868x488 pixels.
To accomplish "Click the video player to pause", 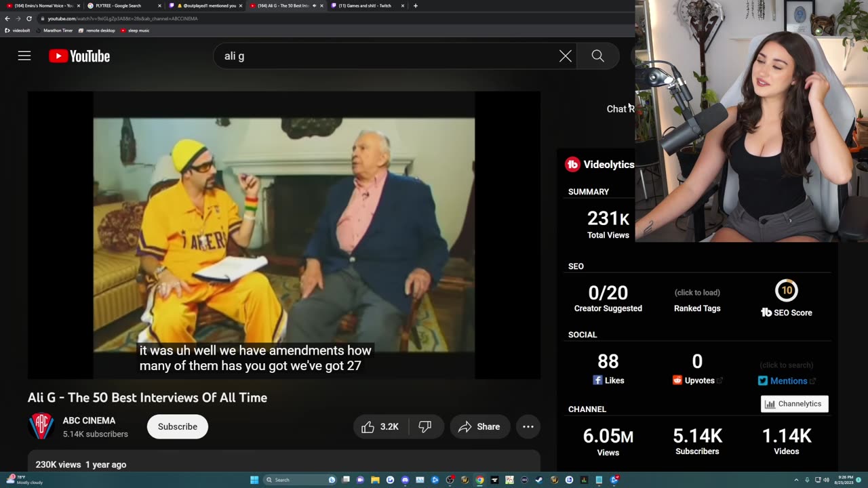I will [283, 234].
